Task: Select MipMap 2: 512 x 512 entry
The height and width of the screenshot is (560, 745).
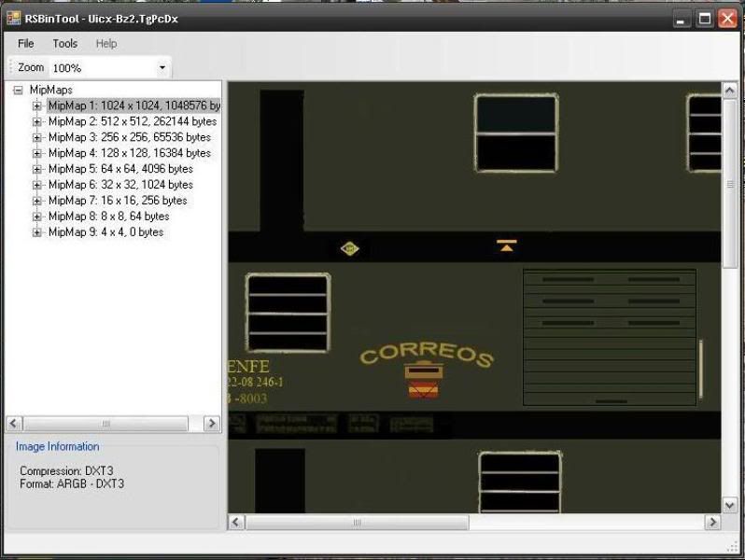Action: (133, 121)
